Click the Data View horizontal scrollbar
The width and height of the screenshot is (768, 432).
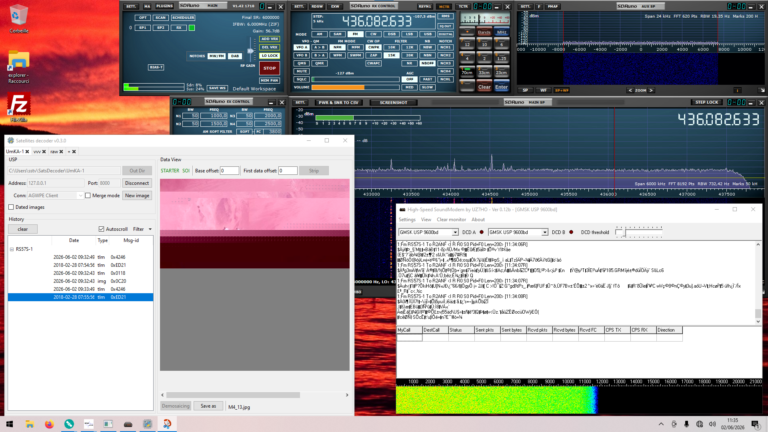click(x=233, y=395)
